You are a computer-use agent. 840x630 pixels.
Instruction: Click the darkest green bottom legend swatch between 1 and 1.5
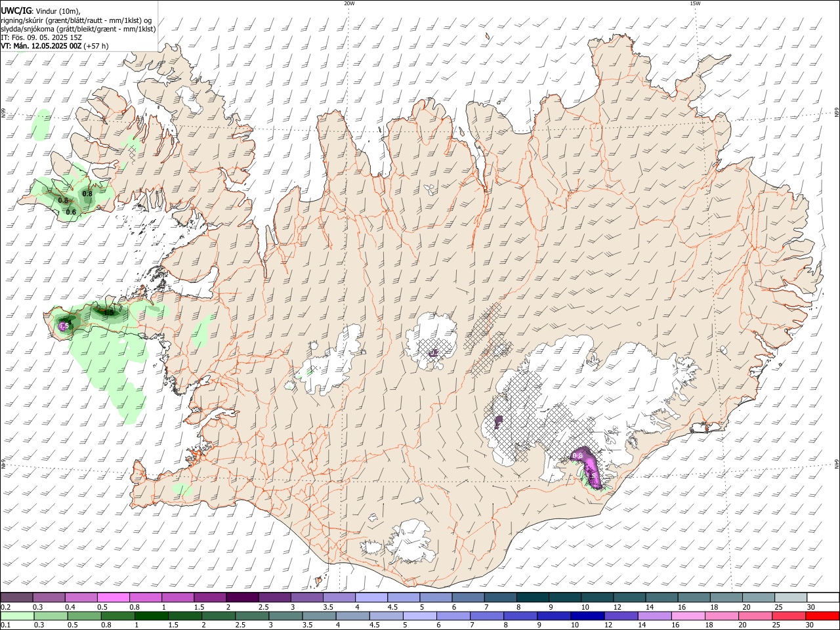(152, 616)
